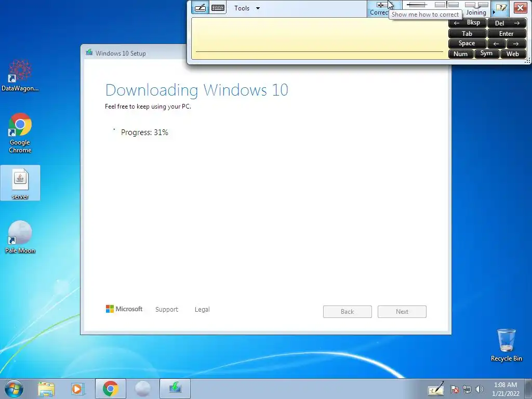
Task: Select the server Java file icon
Action: coord(20,183)
